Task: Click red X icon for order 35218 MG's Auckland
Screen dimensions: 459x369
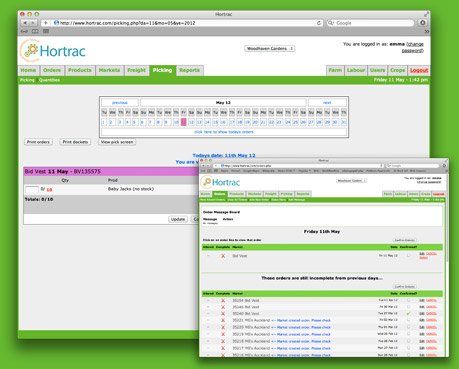Action: 223,341
